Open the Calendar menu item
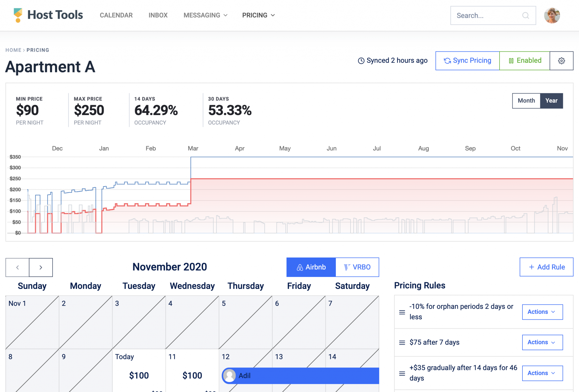The image size is (579, 392). pyautogui.click(x=116, y=15)
